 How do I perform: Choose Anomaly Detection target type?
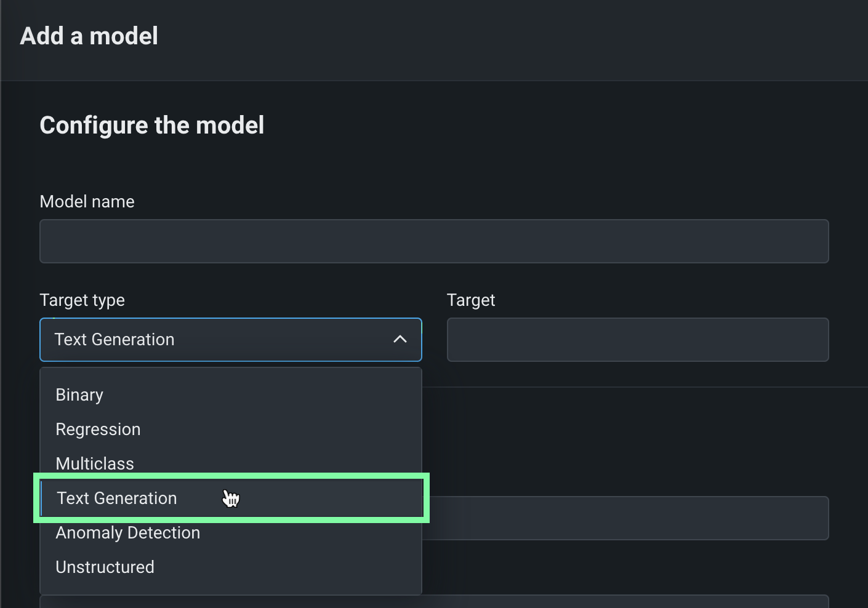coord(127,533)
